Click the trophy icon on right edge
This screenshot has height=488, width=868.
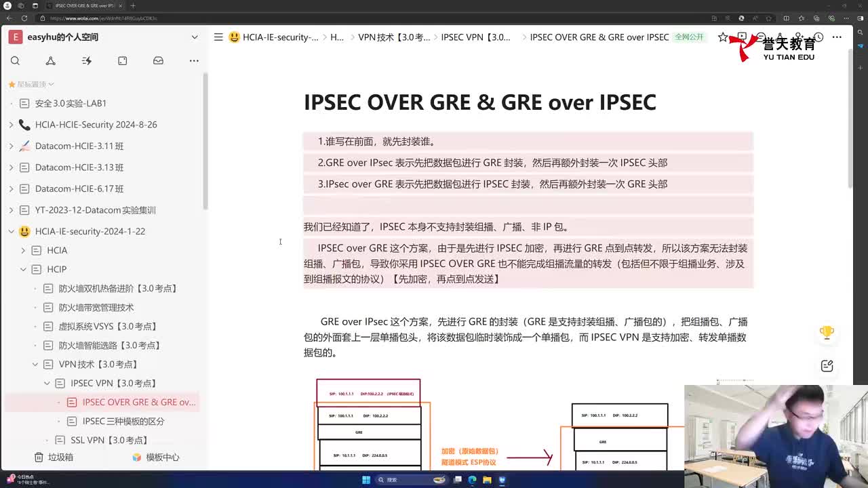coord(827,332)
